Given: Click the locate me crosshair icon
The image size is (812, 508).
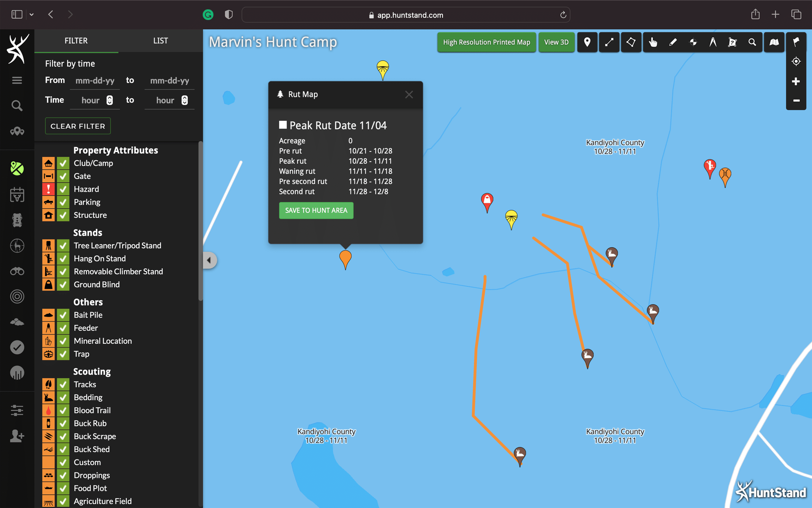Looking at the screenshot, I should coord(796,61).
